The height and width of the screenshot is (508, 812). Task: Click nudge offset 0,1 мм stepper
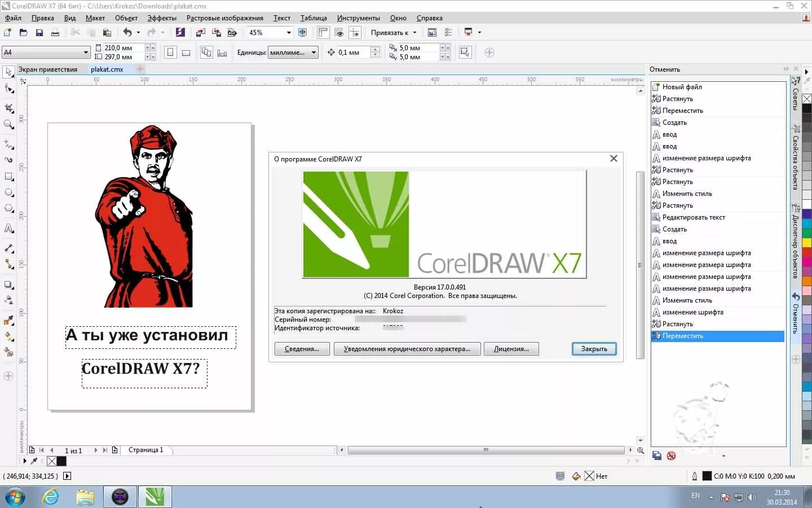375,52
